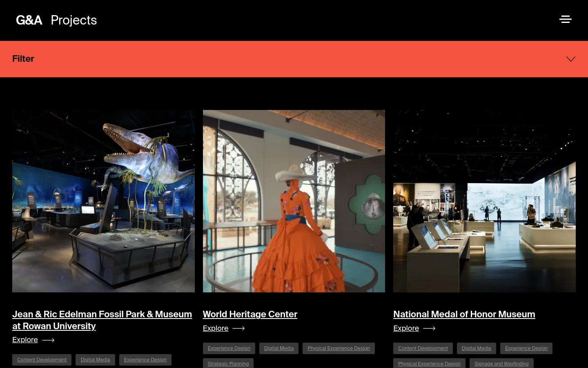This screenshot has height=368, width=588.
Task: Click Explore under Fossil Park project
Action: [25, 340]
